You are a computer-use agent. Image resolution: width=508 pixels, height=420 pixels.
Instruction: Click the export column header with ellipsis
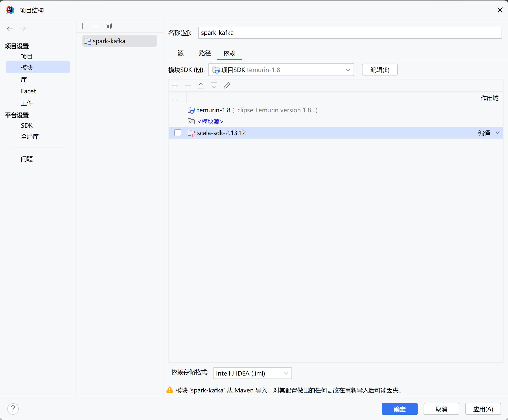[178, 98]
